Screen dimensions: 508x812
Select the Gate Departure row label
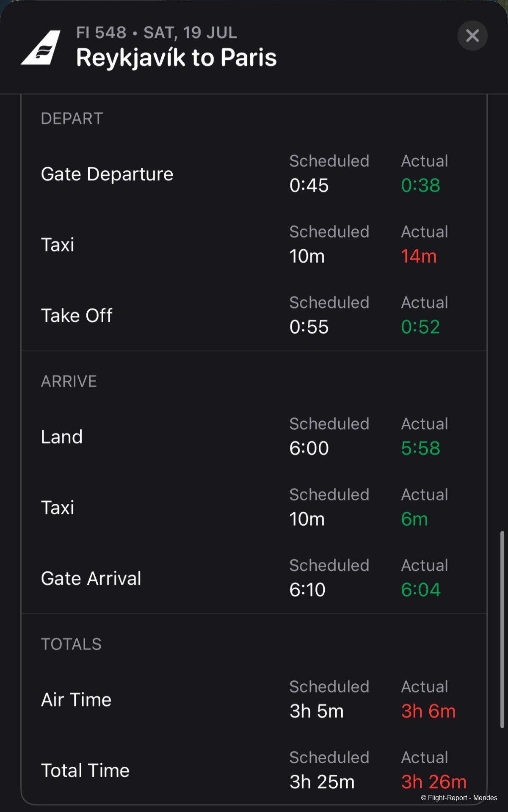[x=107, y=174]
